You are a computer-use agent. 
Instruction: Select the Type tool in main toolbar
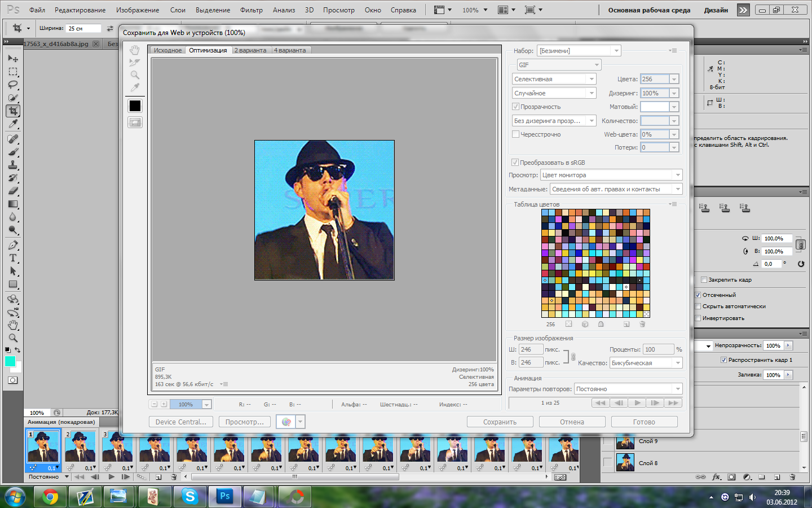click(x=13, y=258)
